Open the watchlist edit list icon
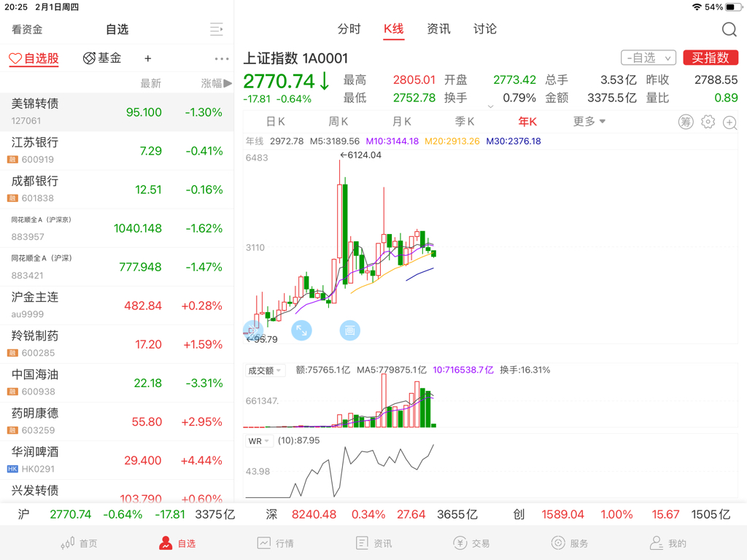 [x=216, y=29]
